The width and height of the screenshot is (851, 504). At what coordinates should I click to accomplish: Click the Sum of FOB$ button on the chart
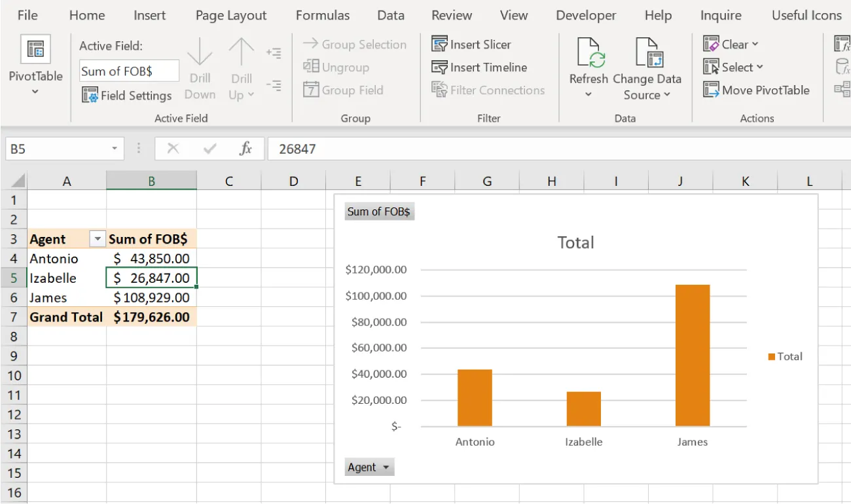click(379, 211)
